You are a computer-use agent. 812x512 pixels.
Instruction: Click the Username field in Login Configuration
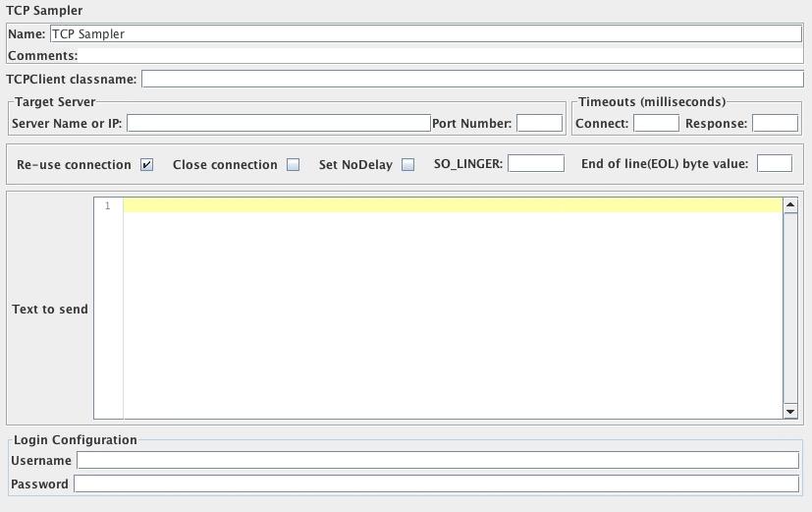point(438,461)
